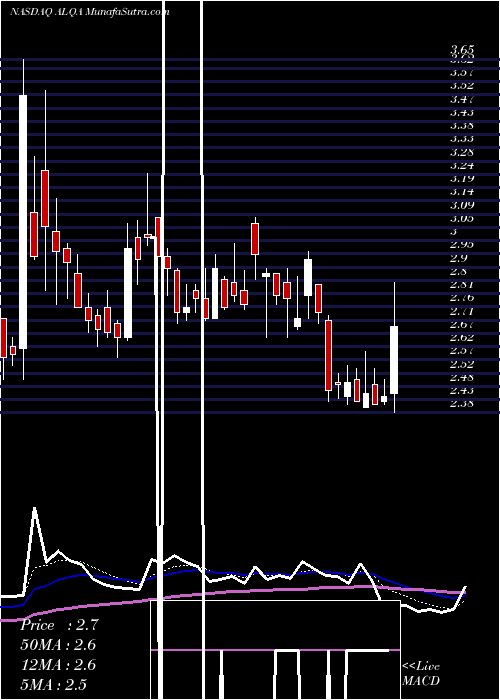Click the 3.33 price axis label
Image resolution: width=500 pixels, height=700 pixels.
pos(462,139)
